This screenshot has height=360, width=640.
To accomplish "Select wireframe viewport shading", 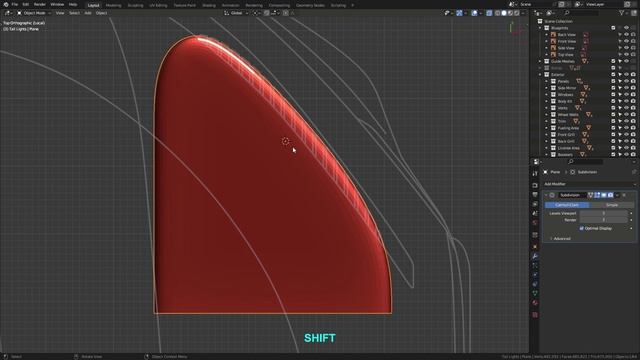I will click(x=498, y=13).
